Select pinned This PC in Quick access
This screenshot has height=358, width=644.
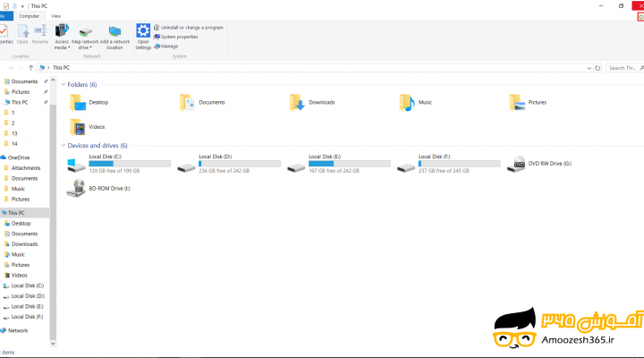(x=20, y=102)
